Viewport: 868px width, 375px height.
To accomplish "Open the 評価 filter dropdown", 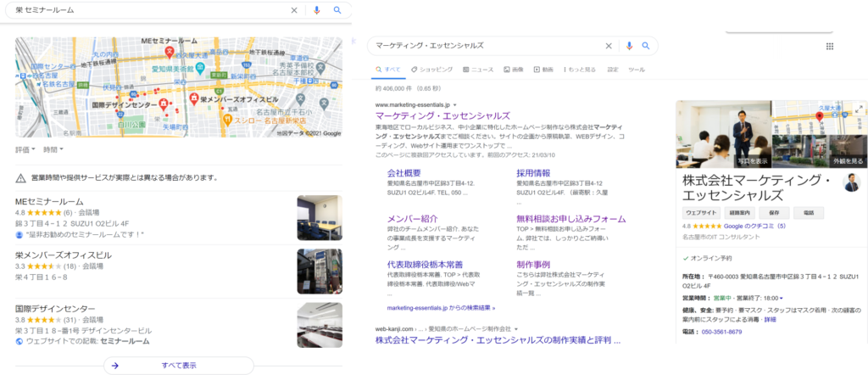I will tap(25, 149).
